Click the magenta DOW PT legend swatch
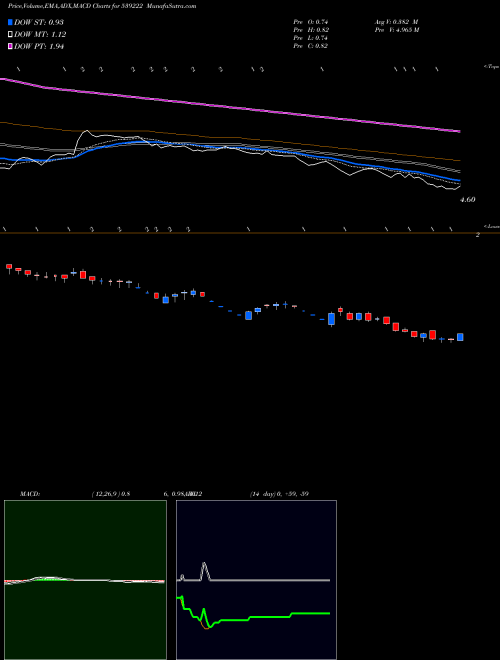500x660 pixels. 10,46
